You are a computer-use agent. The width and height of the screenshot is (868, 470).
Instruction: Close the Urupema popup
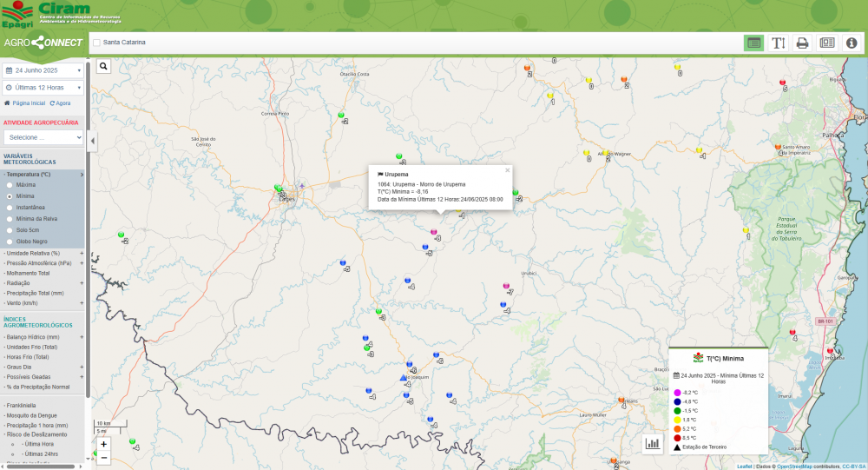point(507,170)
